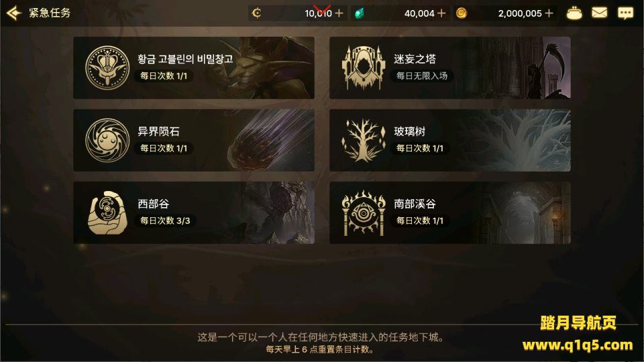This screenshot has height=362, width=644.
Task: Open the chat speech bubble icon
Action: 625,13
